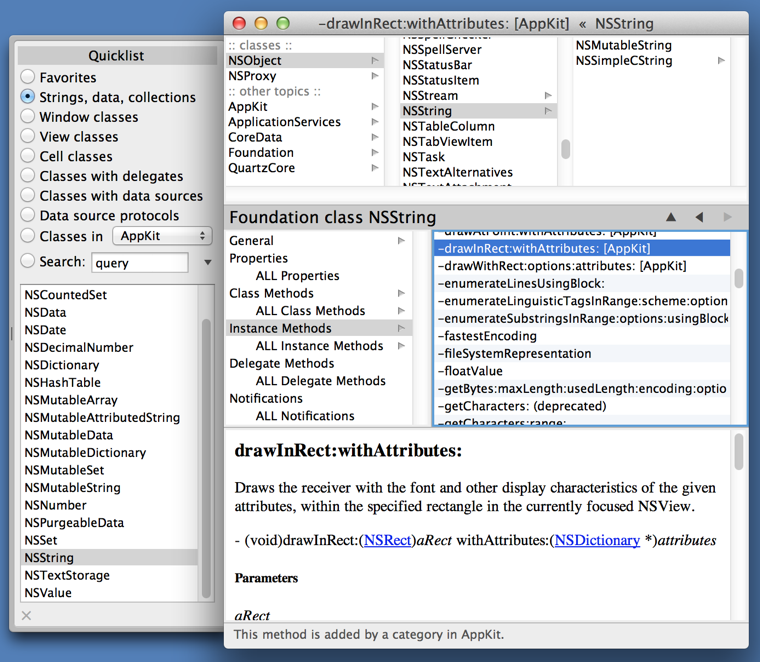Click the class browser column scrollbar
This screenshot has height=662, width=760.
tap(565, 149)
